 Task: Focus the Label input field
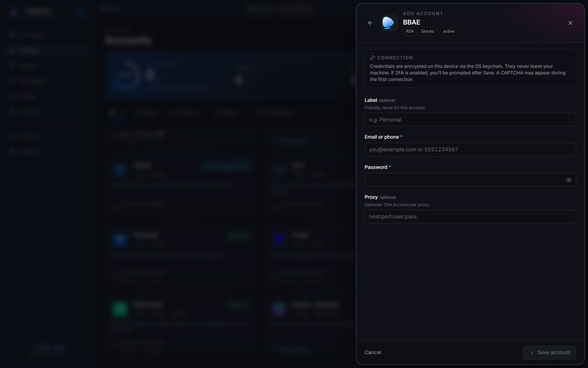tap(470, 120)
